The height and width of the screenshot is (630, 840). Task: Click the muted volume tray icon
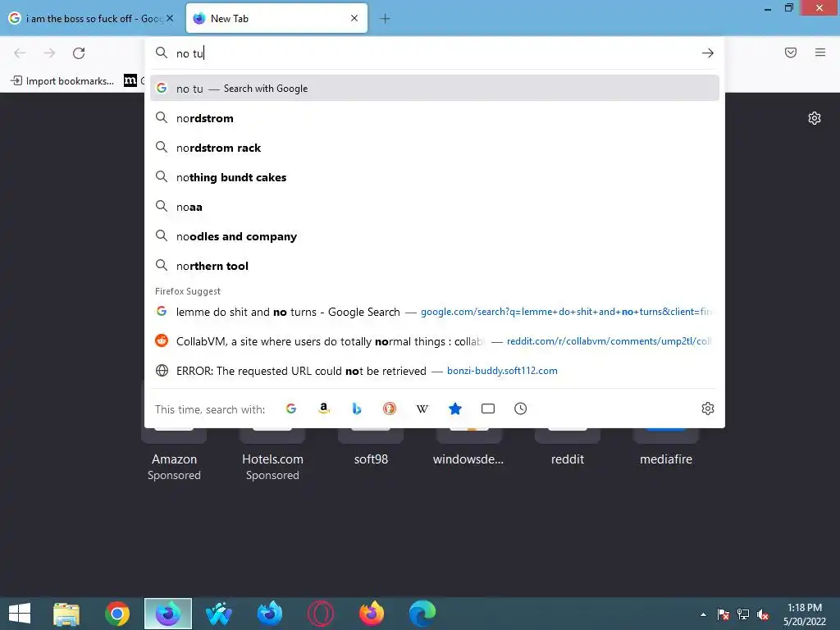(763, 614)
